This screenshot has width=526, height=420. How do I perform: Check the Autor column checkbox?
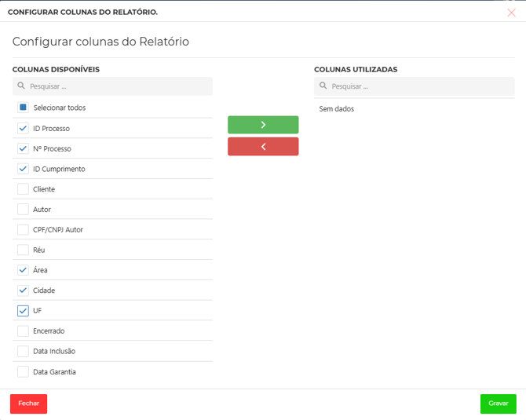(24, 210)
